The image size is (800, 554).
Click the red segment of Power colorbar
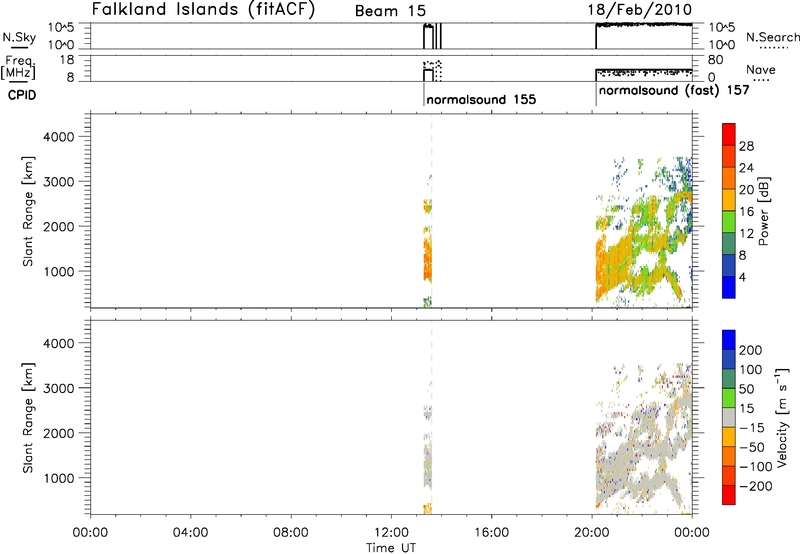[x=729, y=135]
